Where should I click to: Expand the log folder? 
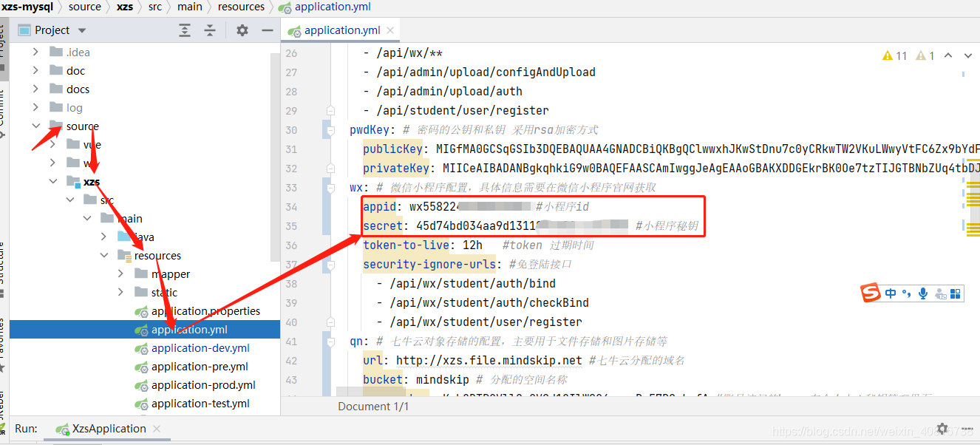pyautogui.click(x=35, y=107)
